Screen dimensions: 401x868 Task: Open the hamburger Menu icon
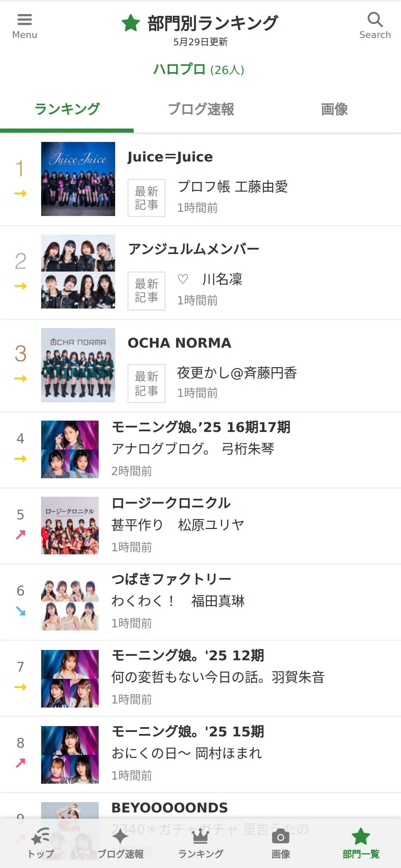25,20
